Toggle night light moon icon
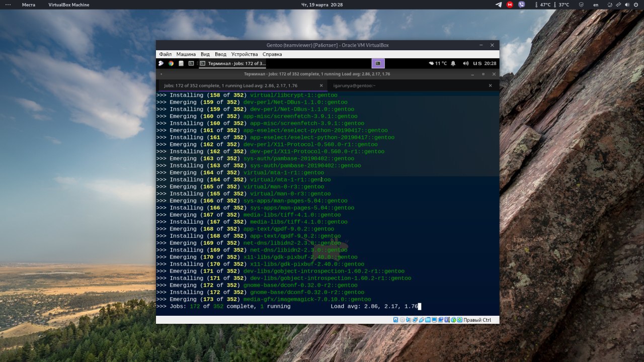The width and height of the screenshot is (644, 362). 610,5
